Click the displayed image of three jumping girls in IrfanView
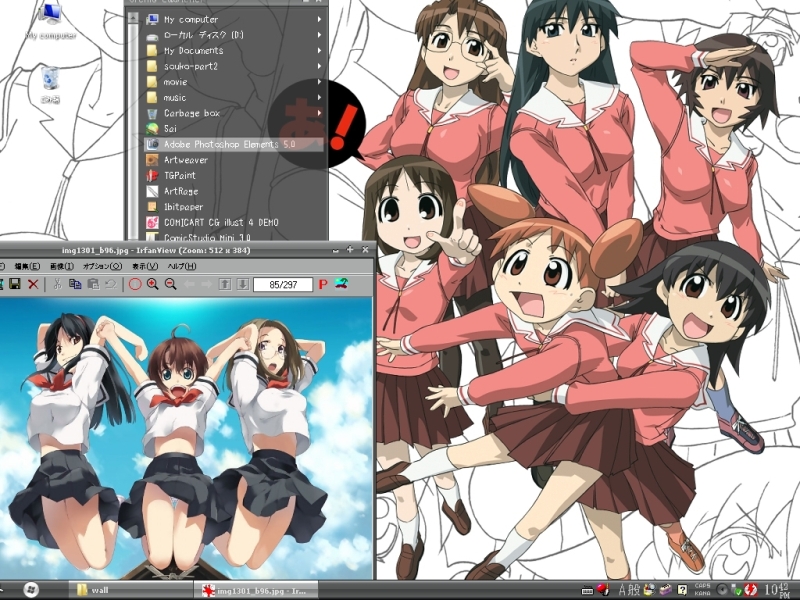Viewport: 800px width, 600px height. coord(186,439)
